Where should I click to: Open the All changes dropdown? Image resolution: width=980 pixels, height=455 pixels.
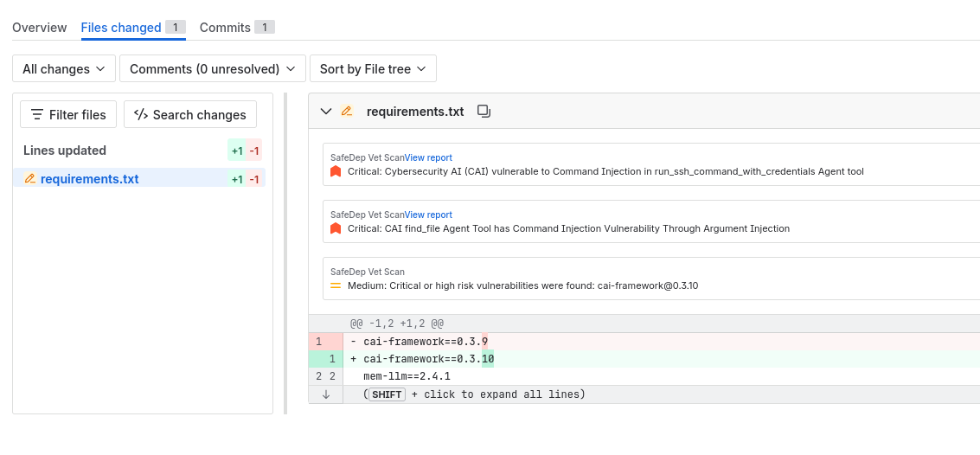64,68
